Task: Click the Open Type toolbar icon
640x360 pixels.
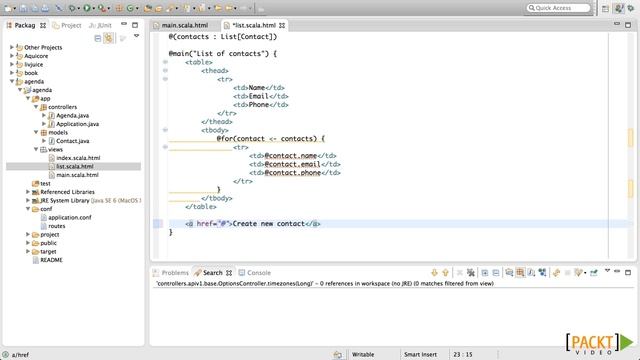Action: 147,8
